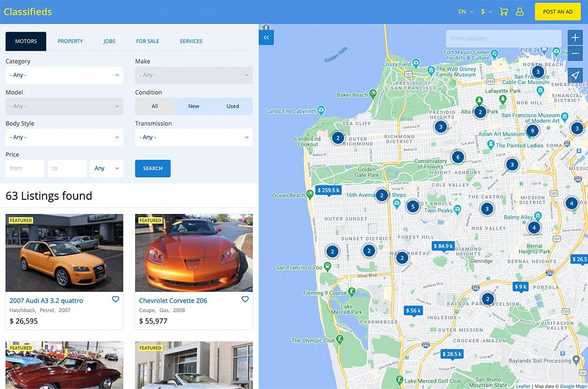588x389 pixels.
Task: Open the $ currency selector
Action: coord(486,12)
